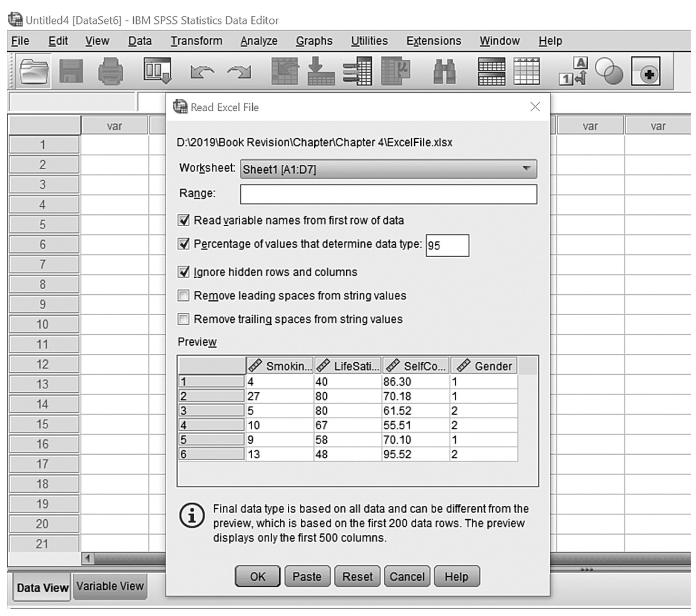This screenshot has width=696, height=616.
Task: Uncheck Percentage of values determine data type
Action: click(183, 244)
